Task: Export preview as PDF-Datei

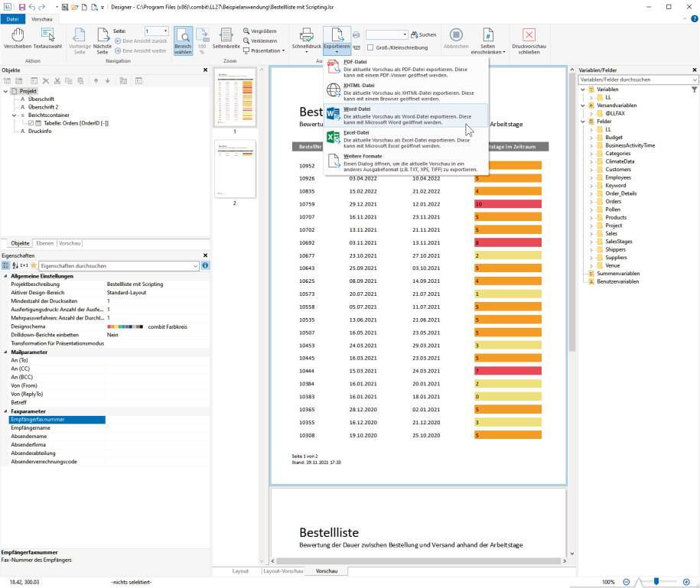Action: click(x=406, y=69)
